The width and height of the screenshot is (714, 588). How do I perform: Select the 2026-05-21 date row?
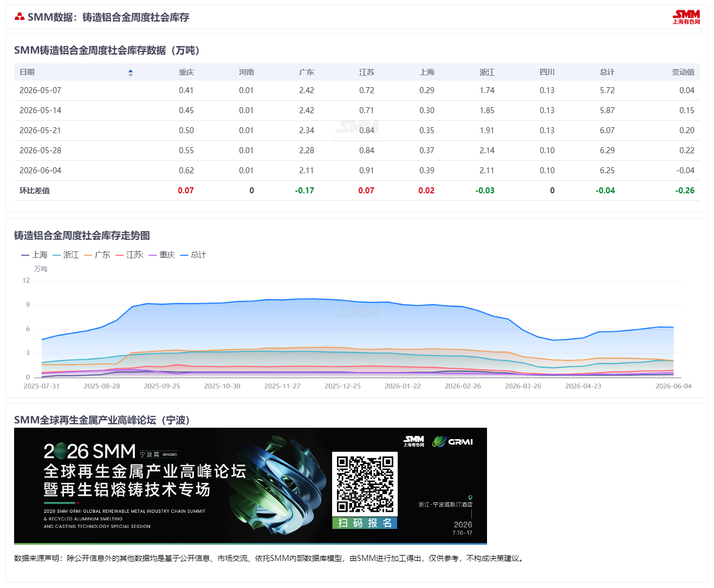pyautogui.click(x=357, y=130)
